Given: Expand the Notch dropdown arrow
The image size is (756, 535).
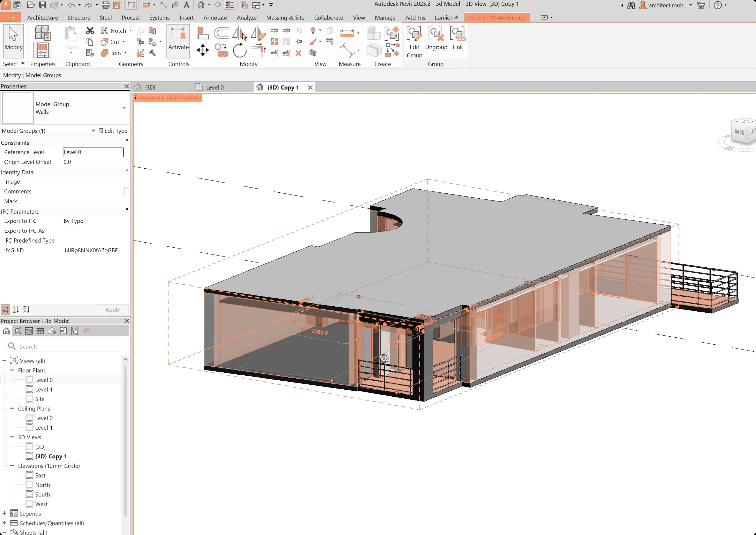Looking at the screenshot, I should click(131, 31).
